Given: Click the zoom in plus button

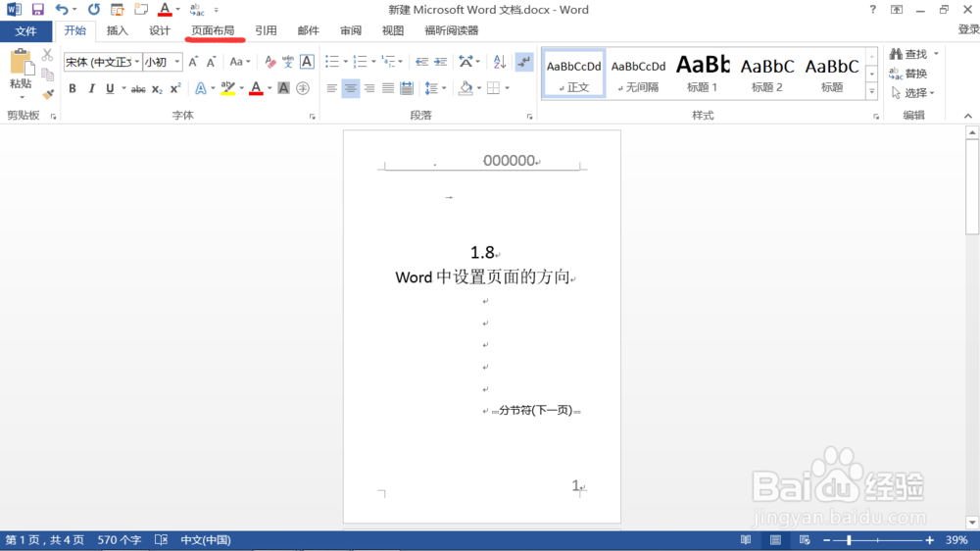Looking at the screenshot, I should 930,540.
